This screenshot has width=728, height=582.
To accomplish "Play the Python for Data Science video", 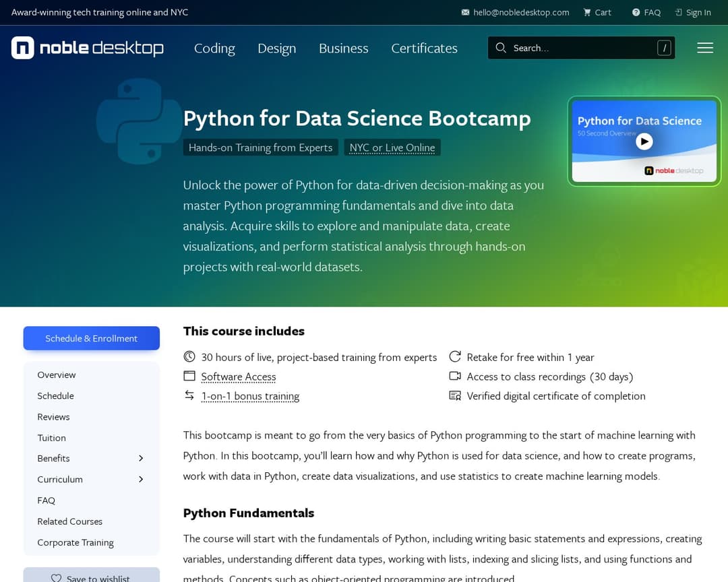I will [644, 141].
